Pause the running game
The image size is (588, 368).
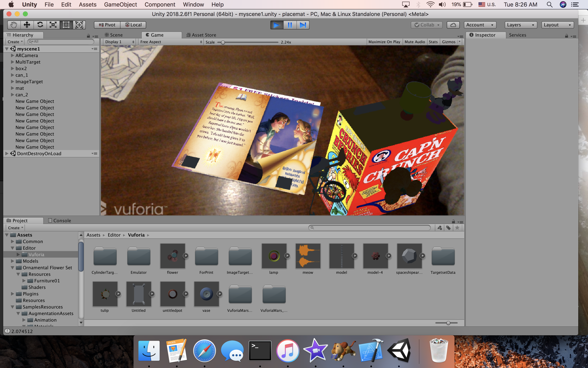click(290, 25)
